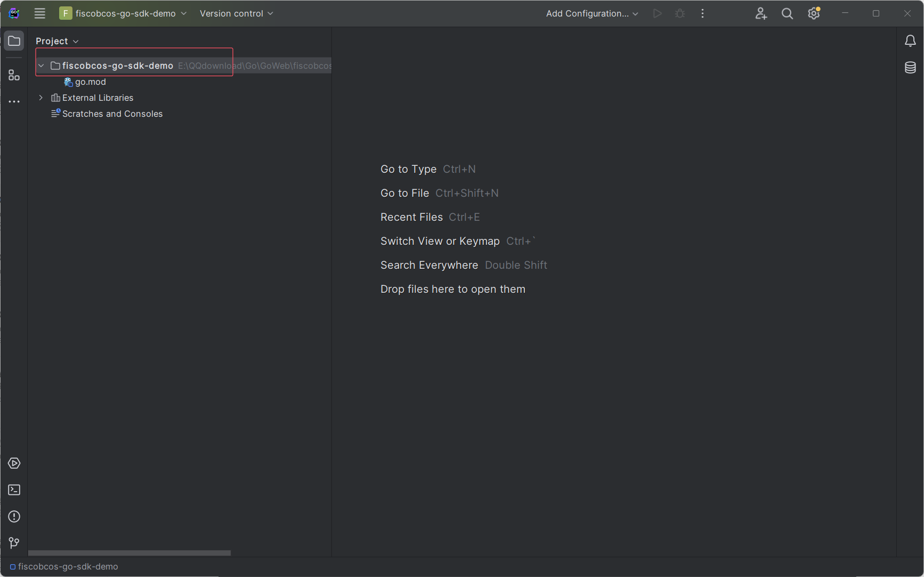Expand the External Libraries node
924x577 pixels.
(41, 98)
